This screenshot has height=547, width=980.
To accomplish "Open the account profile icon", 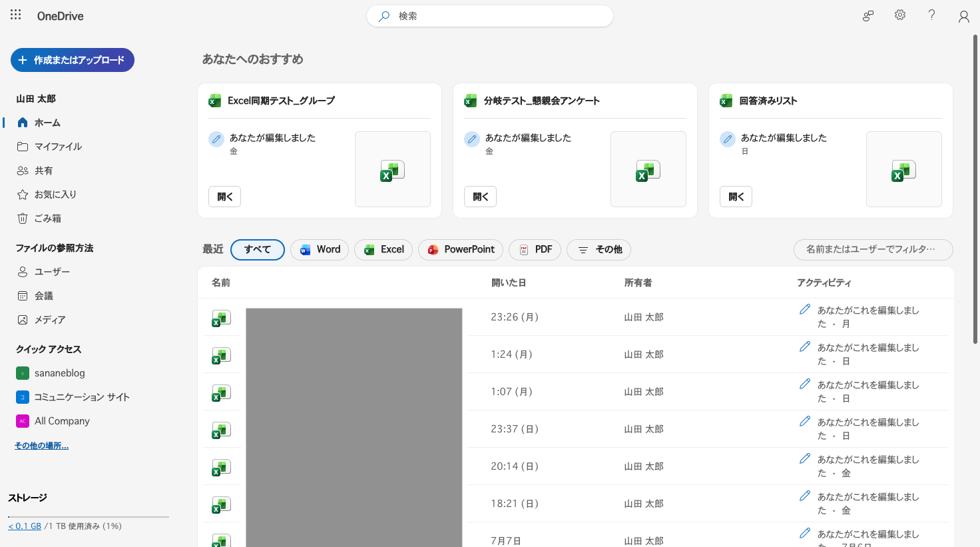I will (x=963, y=17).
